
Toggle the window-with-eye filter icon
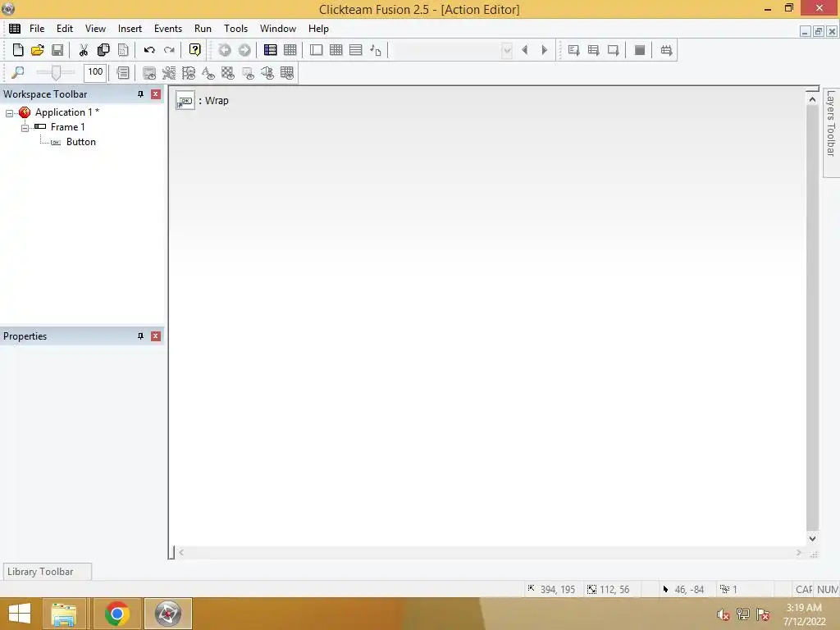pos(149,73)
